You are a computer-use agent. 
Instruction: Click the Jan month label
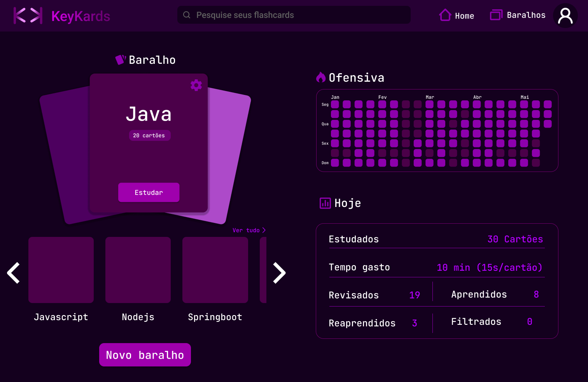pyautogui.click(x=335, y=97)
